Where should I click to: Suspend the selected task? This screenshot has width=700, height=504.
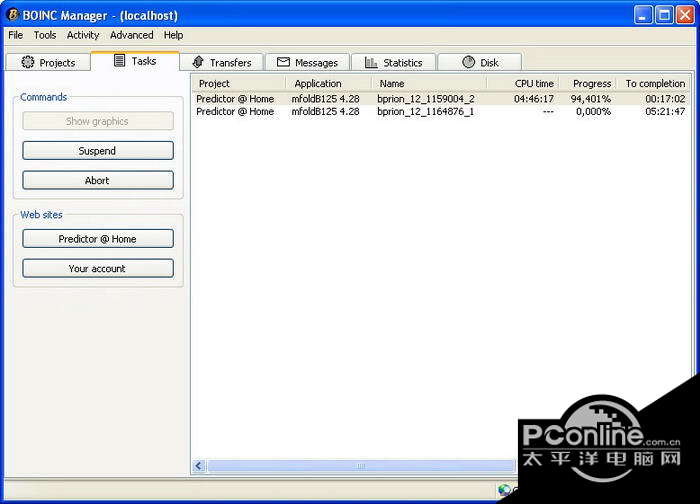(x=98, y=150)
